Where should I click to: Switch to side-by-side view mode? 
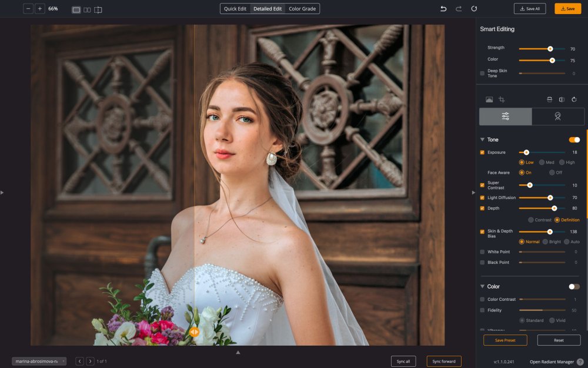click(x=87, y=10)
